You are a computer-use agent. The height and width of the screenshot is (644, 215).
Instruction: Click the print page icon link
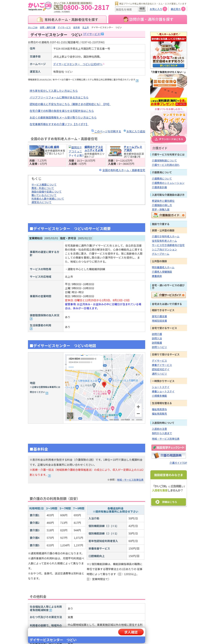93,131
